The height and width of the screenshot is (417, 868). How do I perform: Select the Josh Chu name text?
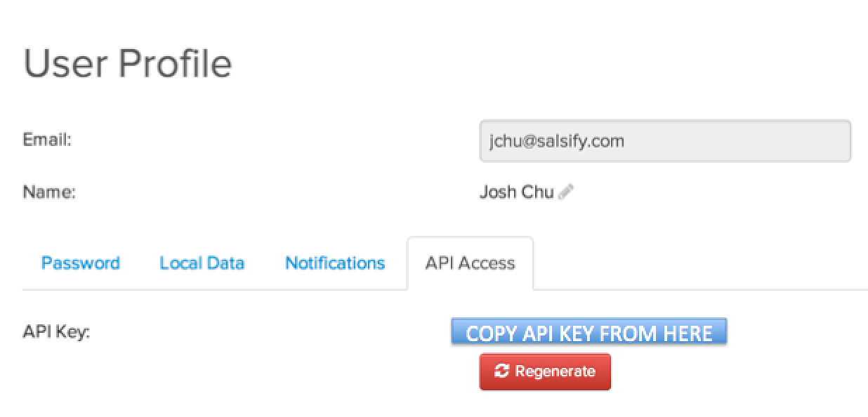(x=516, y=192)
